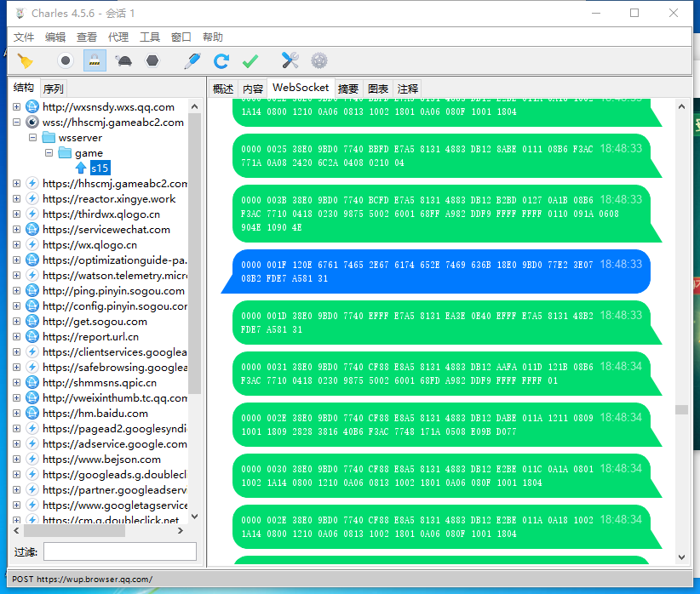Open the tools wrench icon

tap(290, 60)
